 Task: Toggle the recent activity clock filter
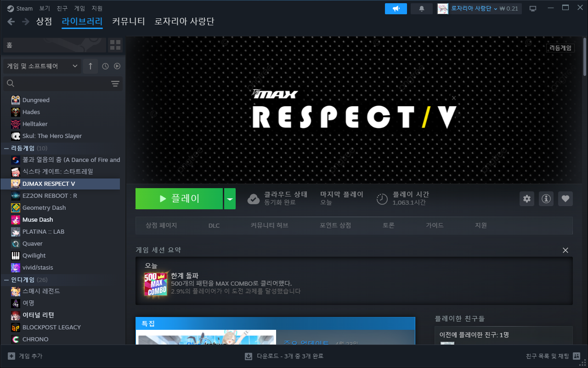point(105,66)
